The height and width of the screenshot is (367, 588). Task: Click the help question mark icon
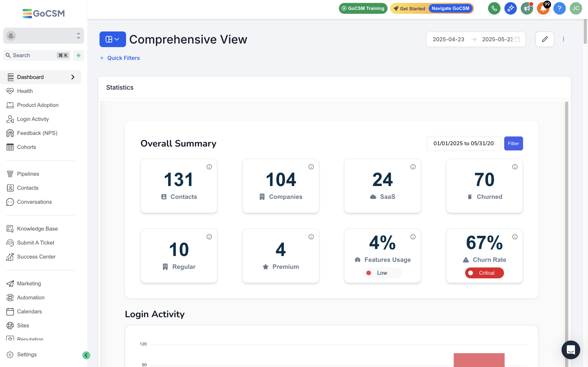559,8
